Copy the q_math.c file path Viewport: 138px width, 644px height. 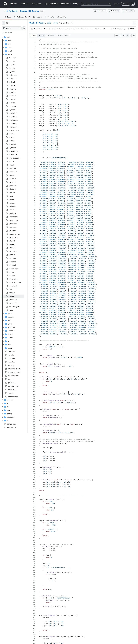(72, 23)
